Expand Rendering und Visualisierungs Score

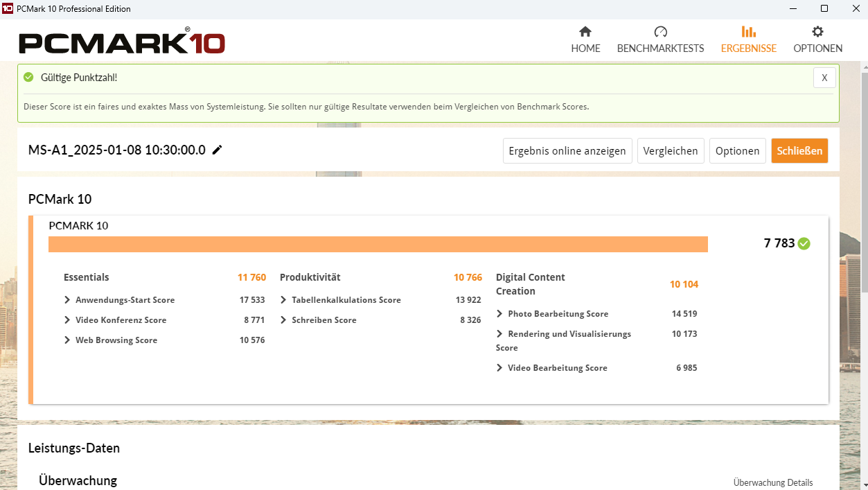(500, 334)
